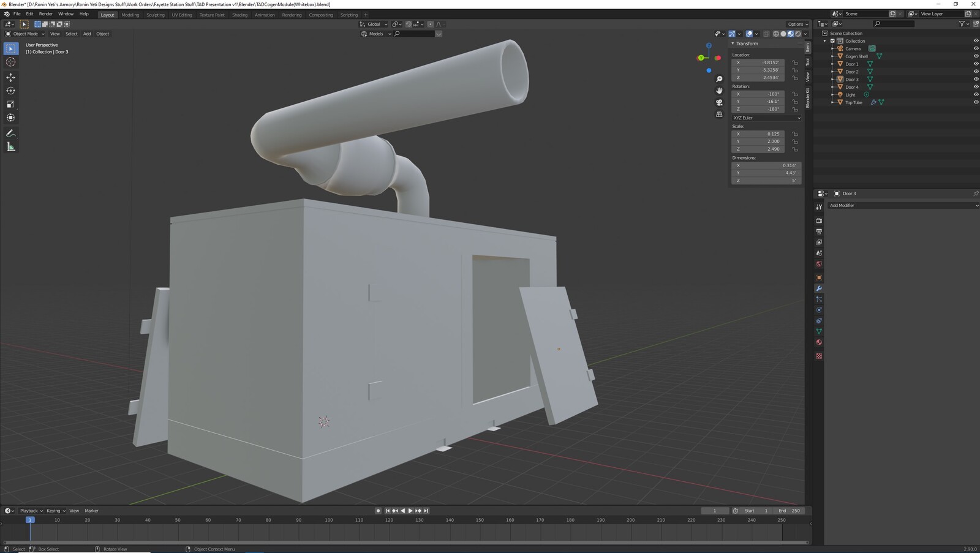The height and width of the screenshot is (553, 980).
Task: Click play animation button
Action: coord(410,511)
